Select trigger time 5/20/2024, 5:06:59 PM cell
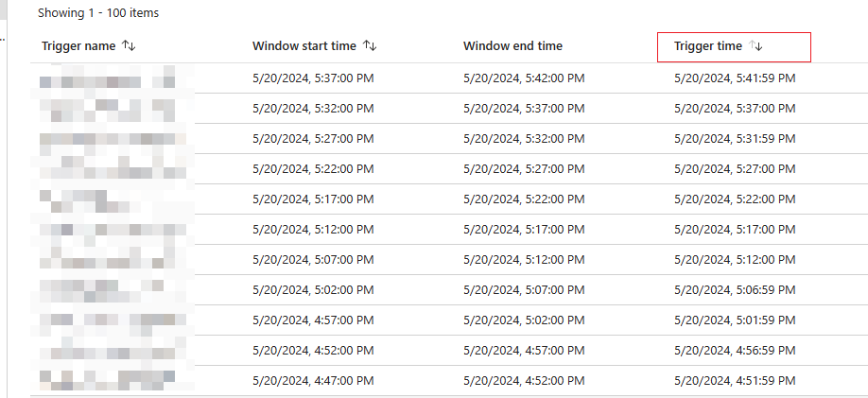868x398 pixels. point(735,289)
